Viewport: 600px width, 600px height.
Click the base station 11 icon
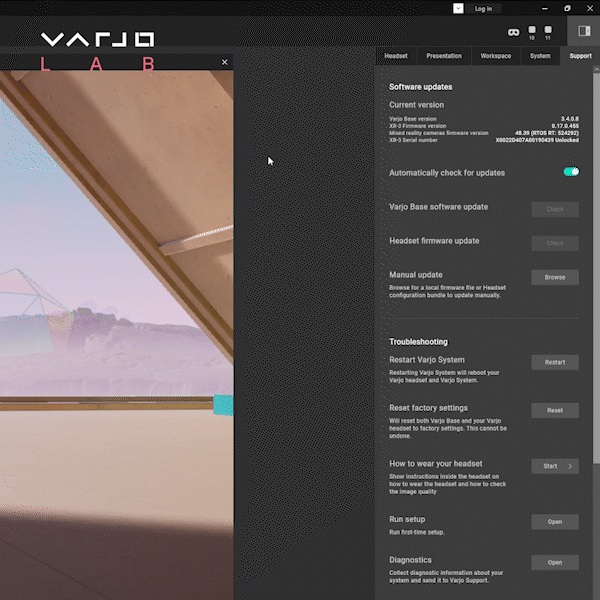point(548,32)
